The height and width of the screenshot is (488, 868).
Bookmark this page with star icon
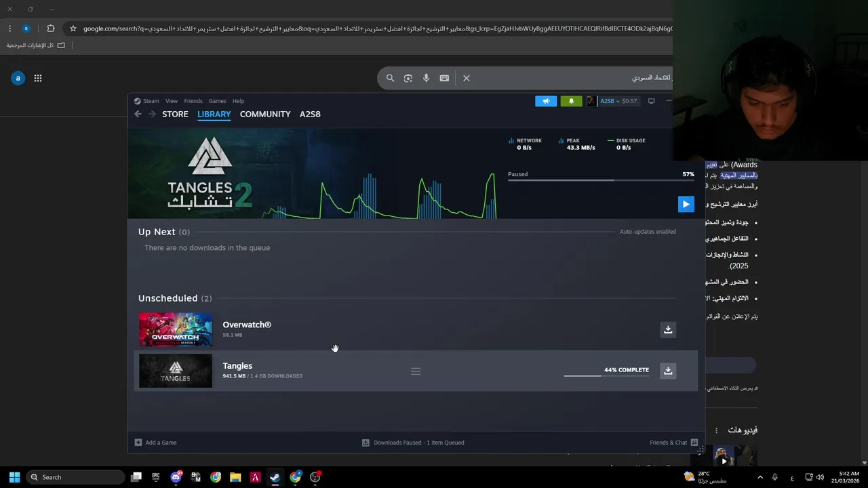point(73,28)
